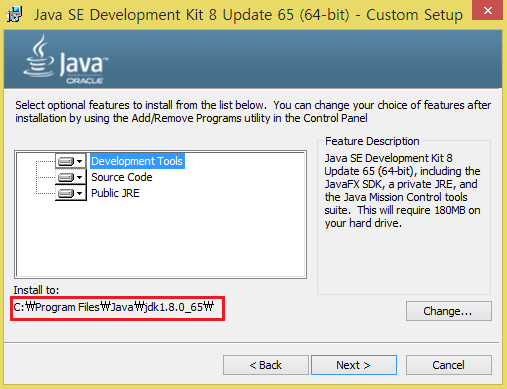Open the dropdown arrow for Source Code
This screenshot has height=389, width=507.
pos(80,177)
